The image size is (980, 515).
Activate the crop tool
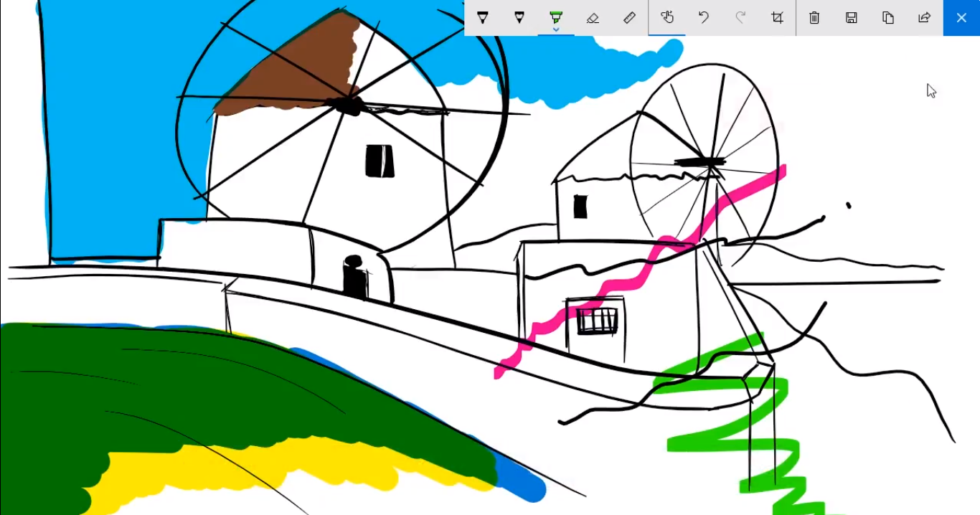(x=777, y=18)
